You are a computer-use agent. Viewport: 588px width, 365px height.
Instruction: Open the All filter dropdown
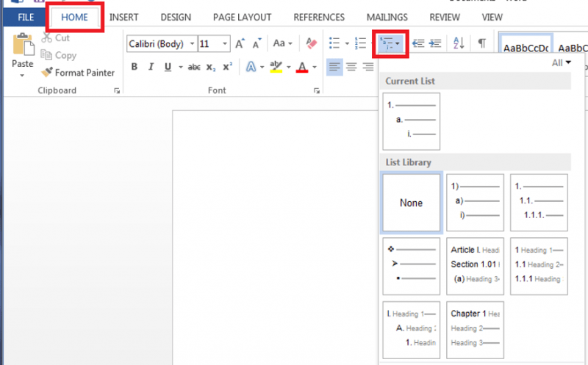[561, 62]
